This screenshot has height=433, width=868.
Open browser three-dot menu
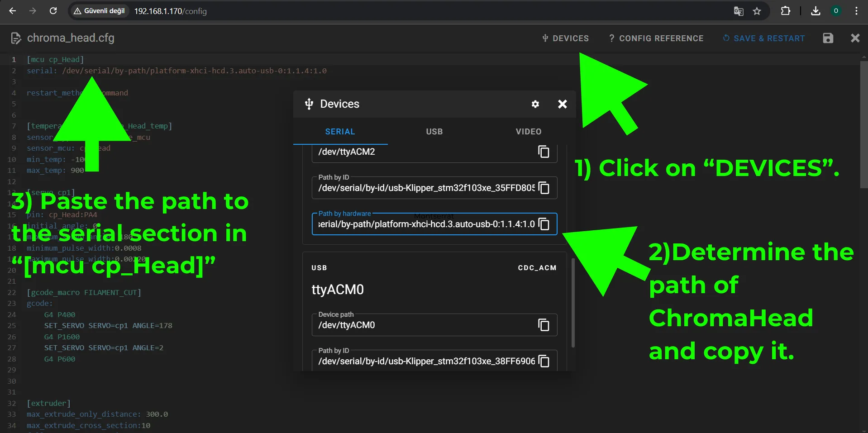(x=856, y=11)
